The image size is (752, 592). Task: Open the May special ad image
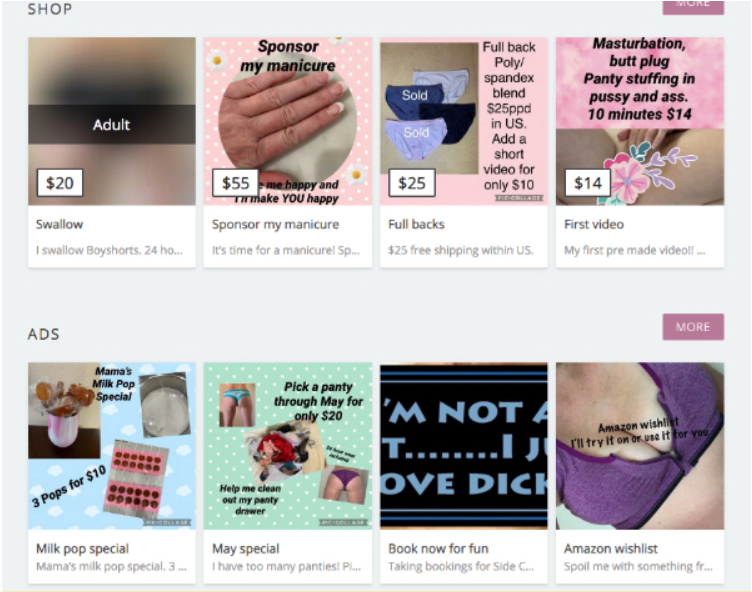pyautogui.click(x=288, y=446)
